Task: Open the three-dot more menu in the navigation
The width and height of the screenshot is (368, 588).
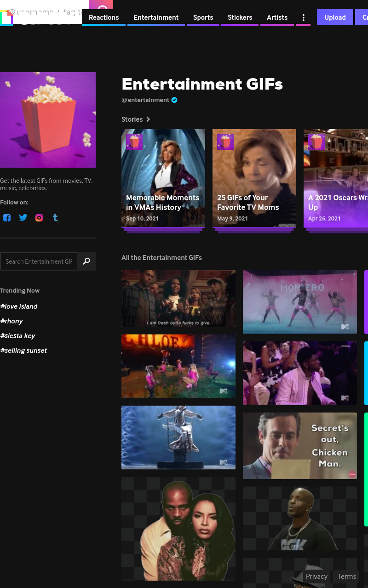Action: click(x=303, y=17)
